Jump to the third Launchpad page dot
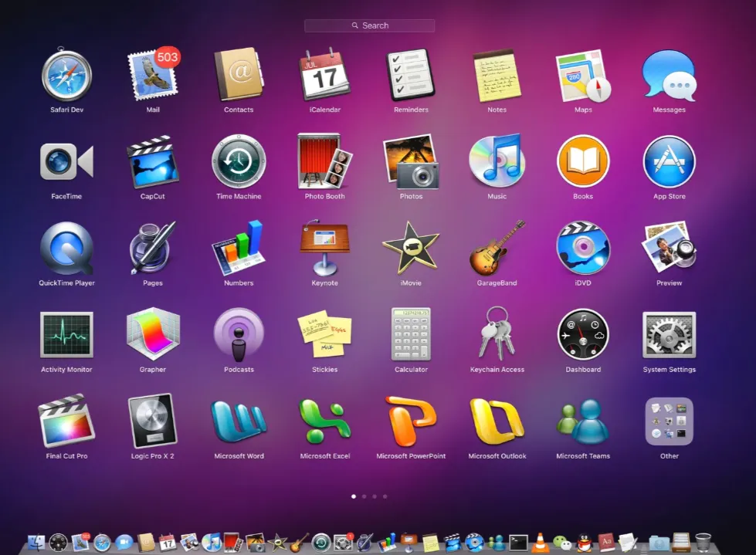 [375, 496]
